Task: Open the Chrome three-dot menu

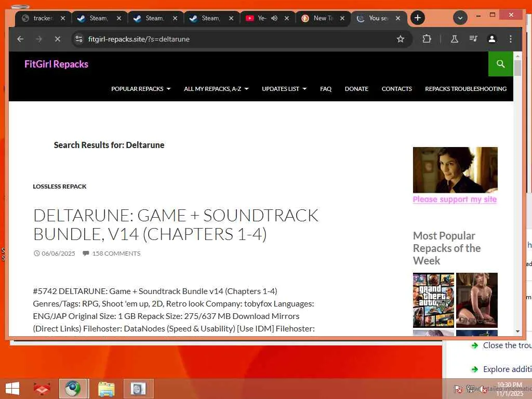Action: [511, 39]
